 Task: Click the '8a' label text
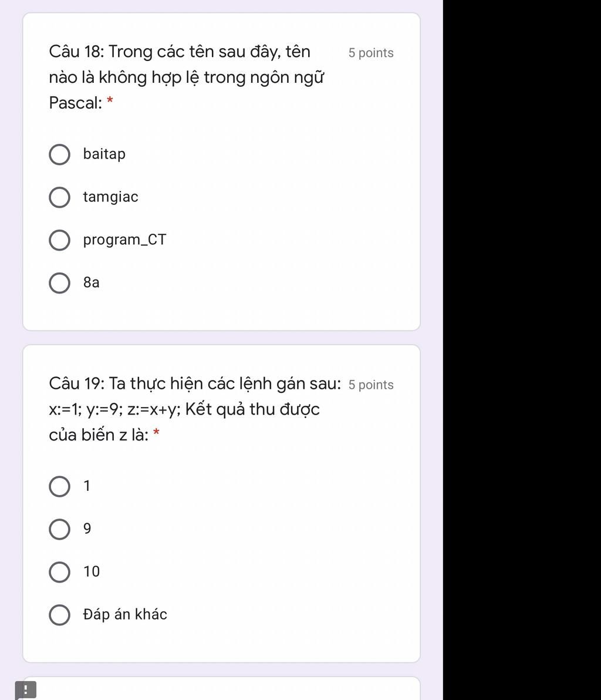click(x=92, y=282)
